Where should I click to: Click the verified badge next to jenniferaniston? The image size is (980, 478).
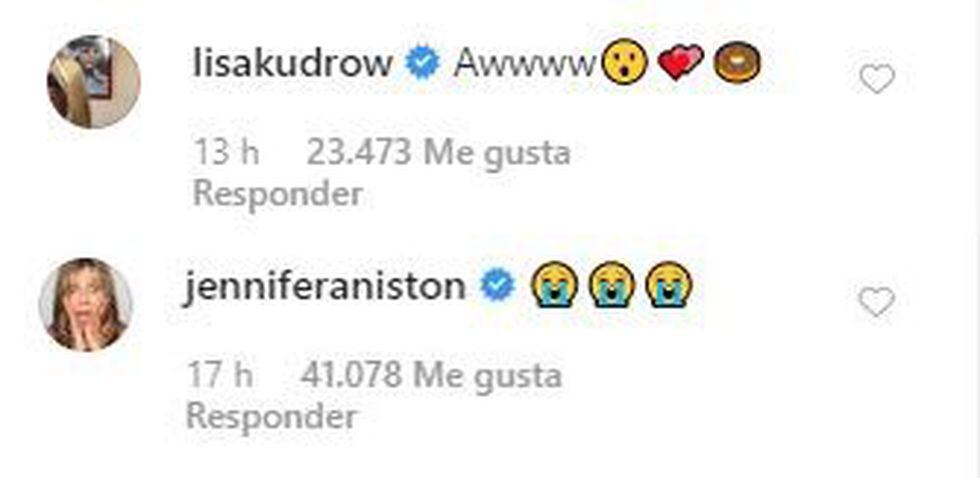point(498,286)
